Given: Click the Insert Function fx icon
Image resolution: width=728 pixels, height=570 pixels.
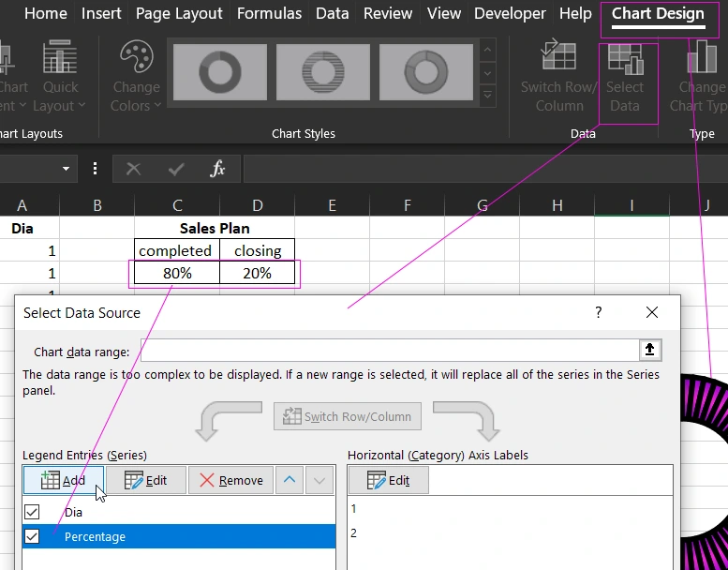Looking at the screenshot, I should [217, 169].
